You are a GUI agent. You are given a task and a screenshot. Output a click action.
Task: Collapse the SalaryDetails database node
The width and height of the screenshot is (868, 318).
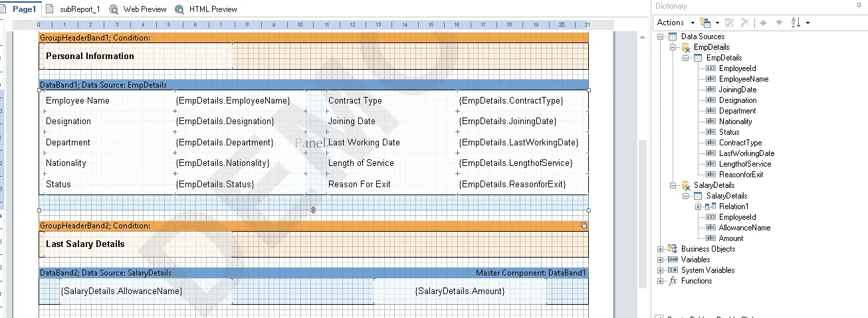pos(673,185)
